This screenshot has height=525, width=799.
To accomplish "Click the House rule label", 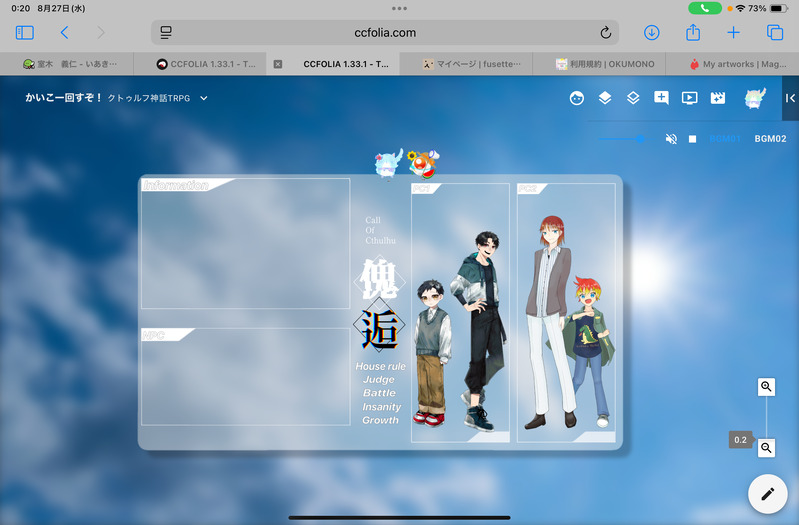I will [x=380, y=366].
